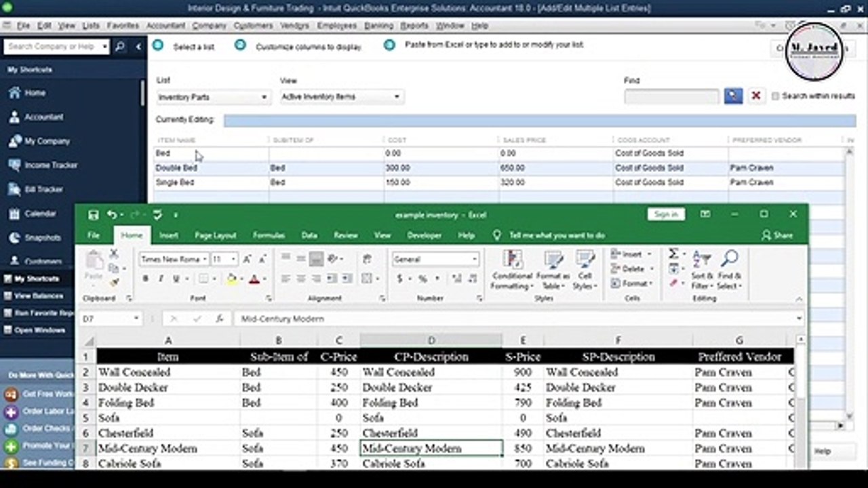Click Increase Font Size icon in Excel
This screenshot has height=488, width=868.
click(x=248, y=259)
